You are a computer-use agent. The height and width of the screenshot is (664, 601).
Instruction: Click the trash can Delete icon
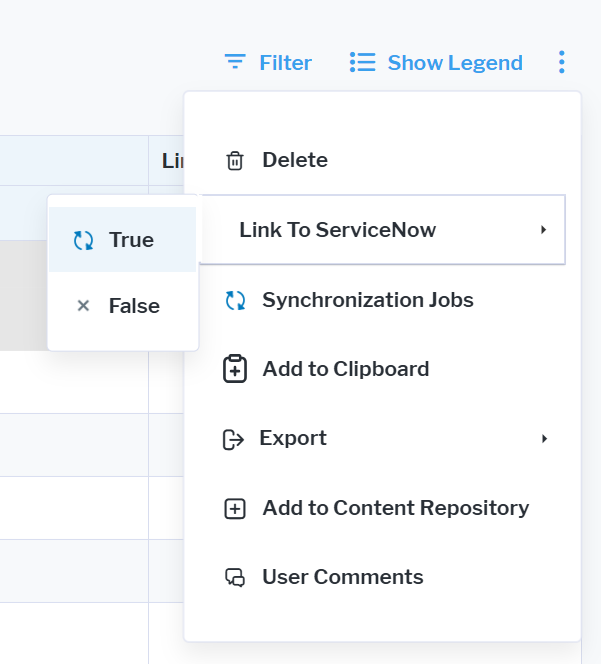pyautogui.click(x=235, y=160)
